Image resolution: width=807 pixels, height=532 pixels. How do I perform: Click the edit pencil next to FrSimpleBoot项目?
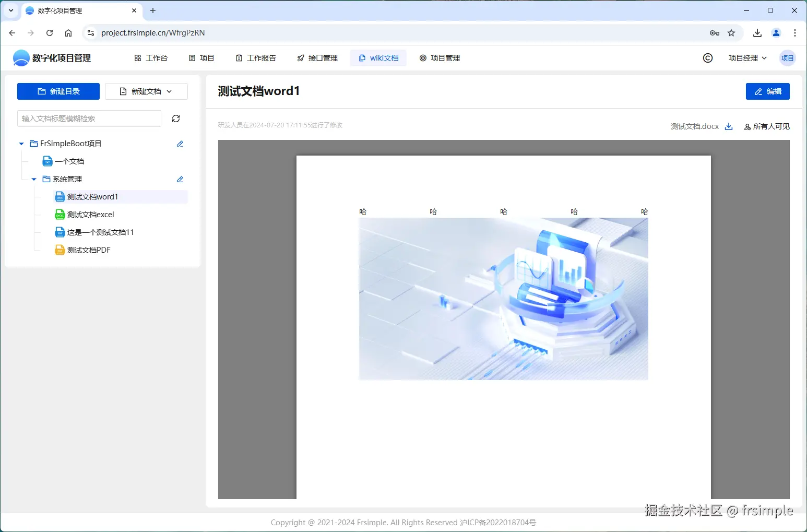tap(180, 144)
